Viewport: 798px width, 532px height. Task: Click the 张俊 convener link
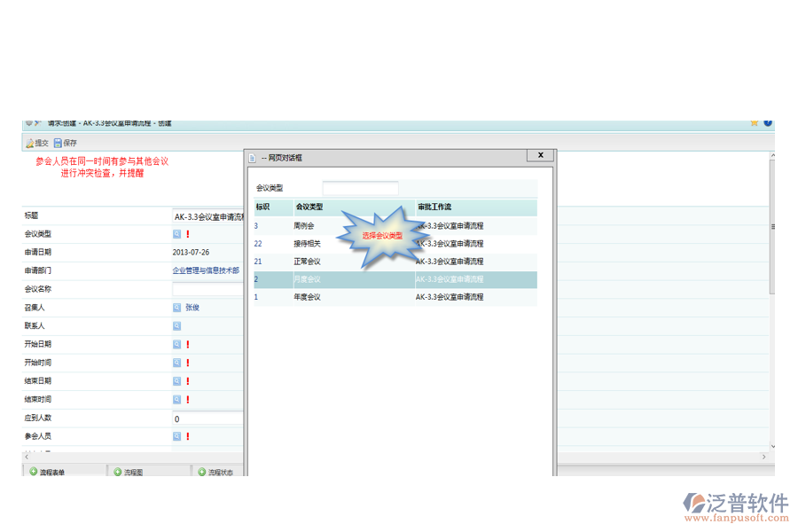click(x=192, y=308)
